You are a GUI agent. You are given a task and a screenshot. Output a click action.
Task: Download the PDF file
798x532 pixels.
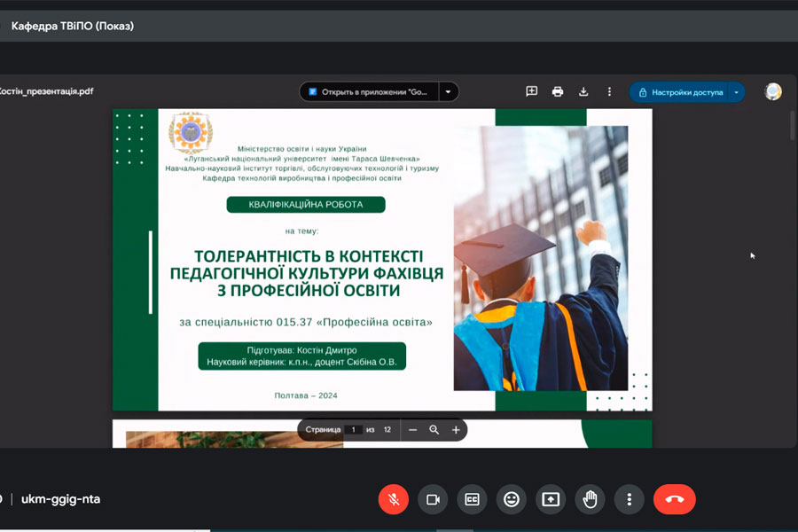point(583,91)
